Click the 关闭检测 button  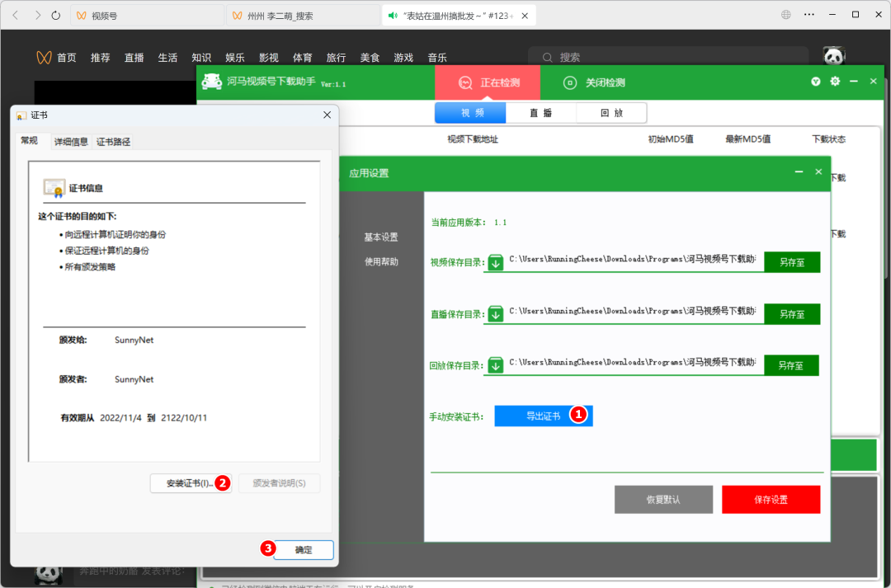594,82
